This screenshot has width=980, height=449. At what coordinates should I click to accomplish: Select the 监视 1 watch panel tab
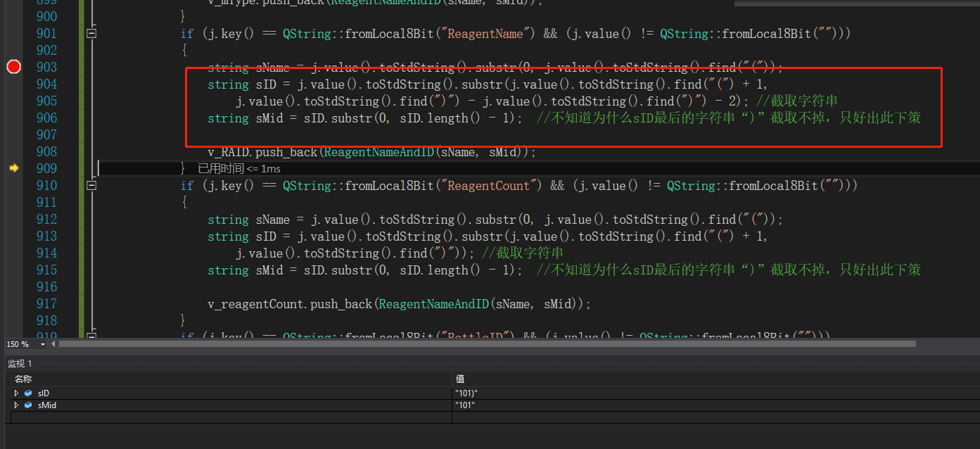point(20,363)
